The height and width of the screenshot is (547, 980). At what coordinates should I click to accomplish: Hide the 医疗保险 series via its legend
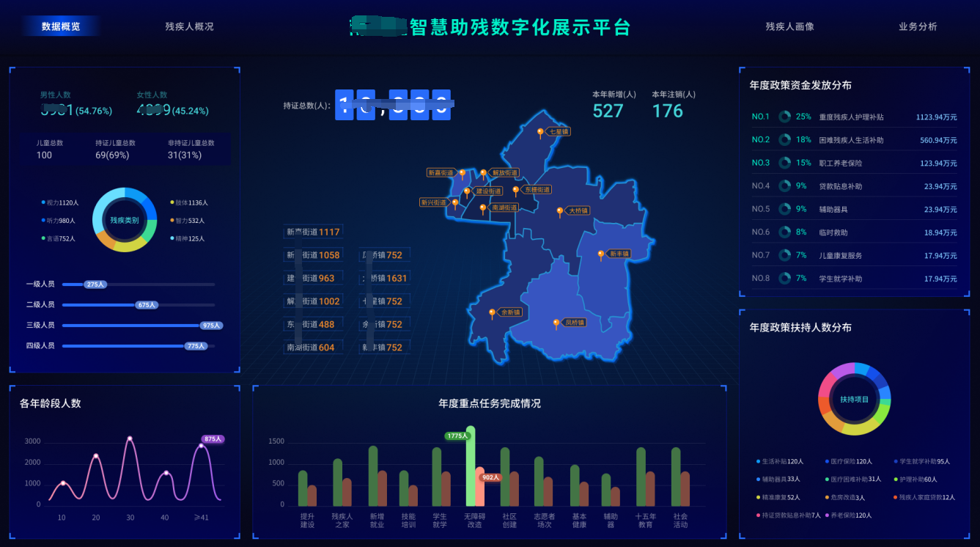point(848,461)
